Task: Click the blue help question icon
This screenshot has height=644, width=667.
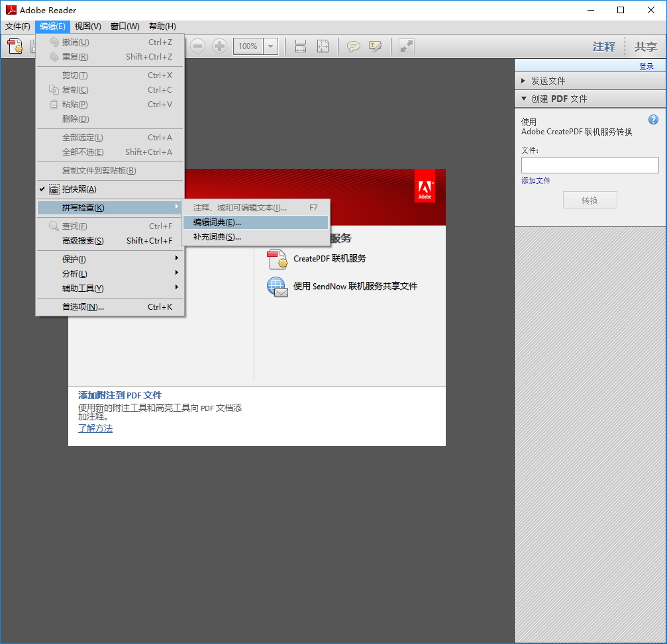Action: pyautogui.click(x=653, y=119)
